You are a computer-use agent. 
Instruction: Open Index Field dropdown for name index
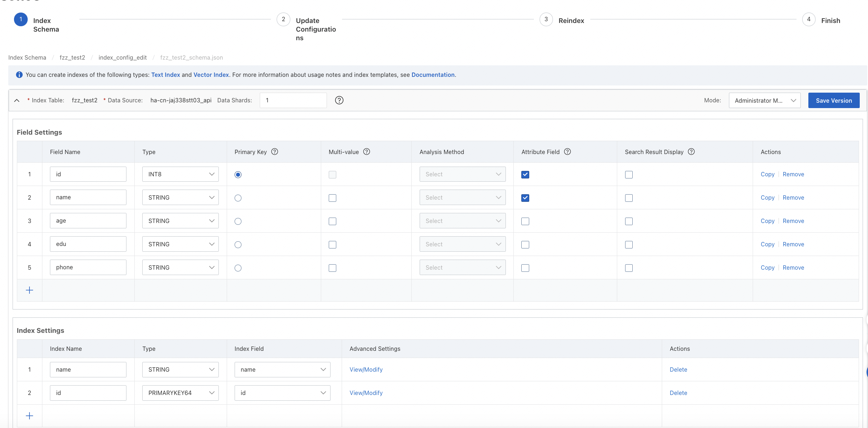[x=282, y=369]
